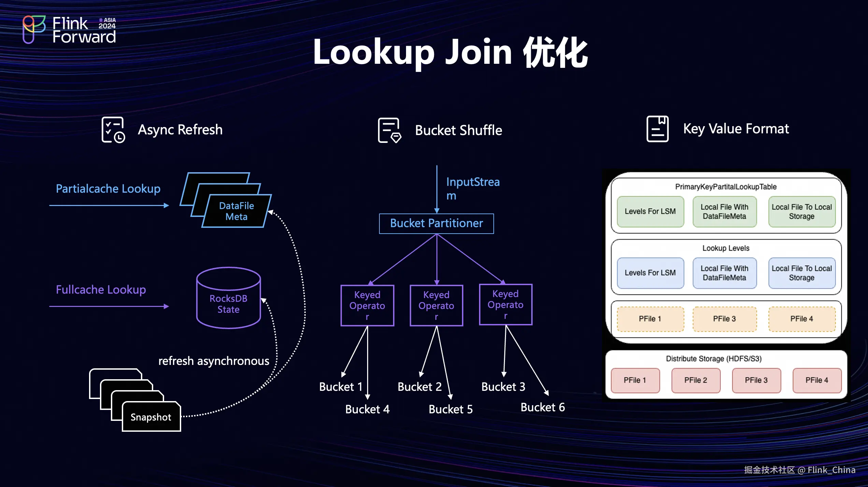Click the Fullcache Lookup label
The width and height of the screenshot is (868, 487).
[101, 290]
